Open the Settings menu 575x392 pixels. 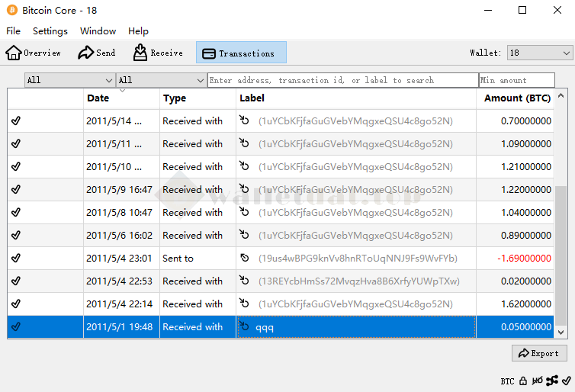click(50, 31)
